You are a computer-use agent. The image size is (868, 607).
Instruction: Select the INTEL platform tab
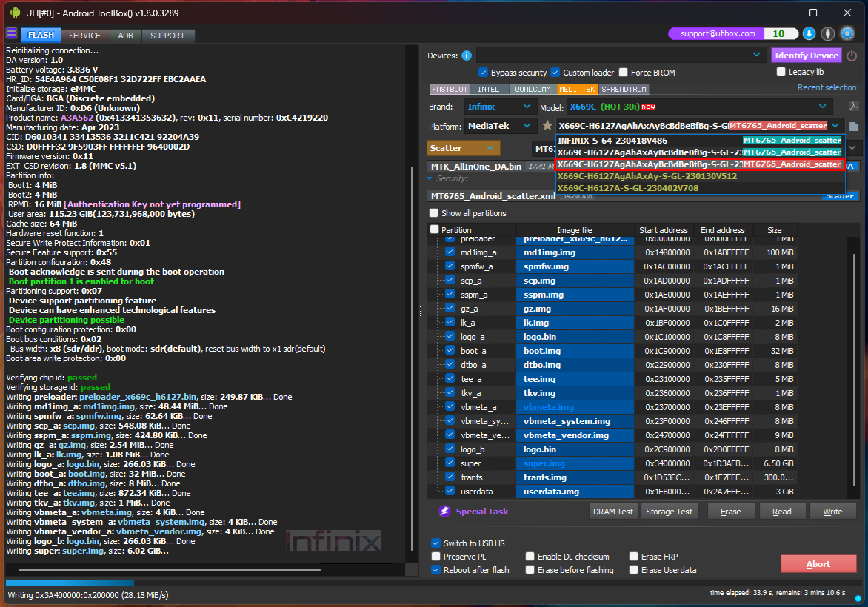coord(488,89)
